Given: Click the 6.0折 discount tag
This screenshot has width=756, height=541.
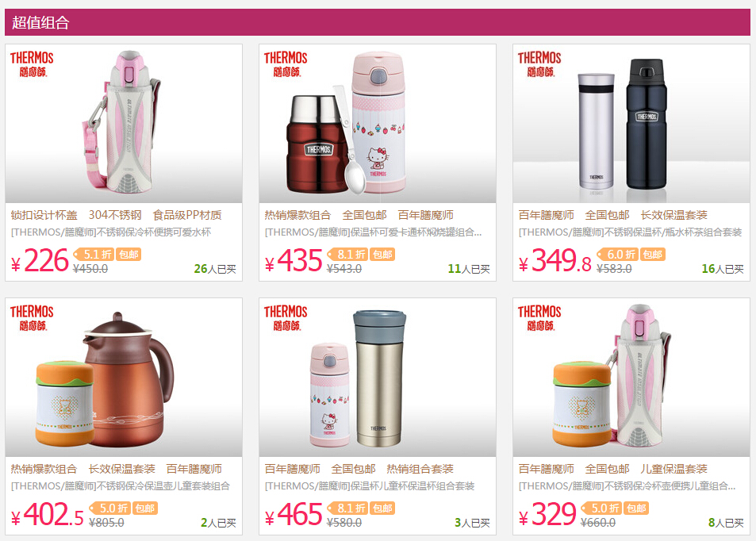Looking at the screenshot, I should (618, 254).
